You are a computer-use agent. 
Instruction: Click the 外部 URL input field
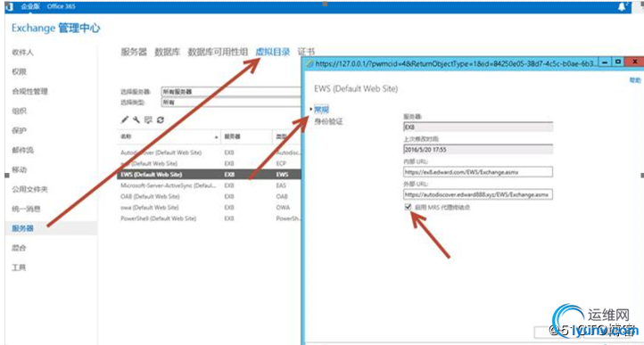coord(478,194)
